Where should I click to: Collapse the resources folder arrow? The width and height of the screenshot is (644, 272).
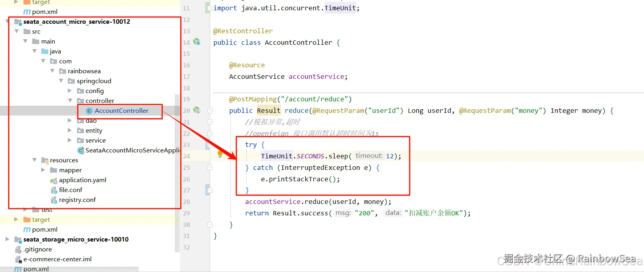[x=34, y=160]
